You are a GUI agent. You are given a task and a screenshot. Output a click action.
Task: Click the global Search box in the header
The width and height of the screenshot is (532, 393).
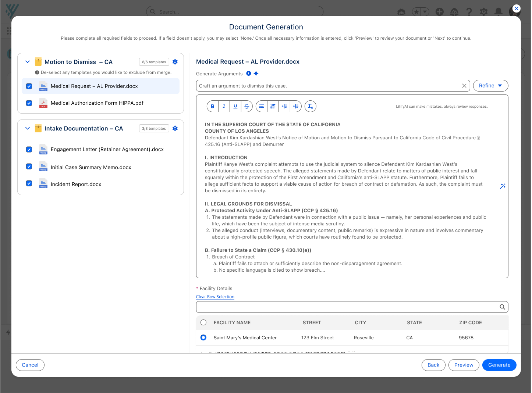click(235, 12)
